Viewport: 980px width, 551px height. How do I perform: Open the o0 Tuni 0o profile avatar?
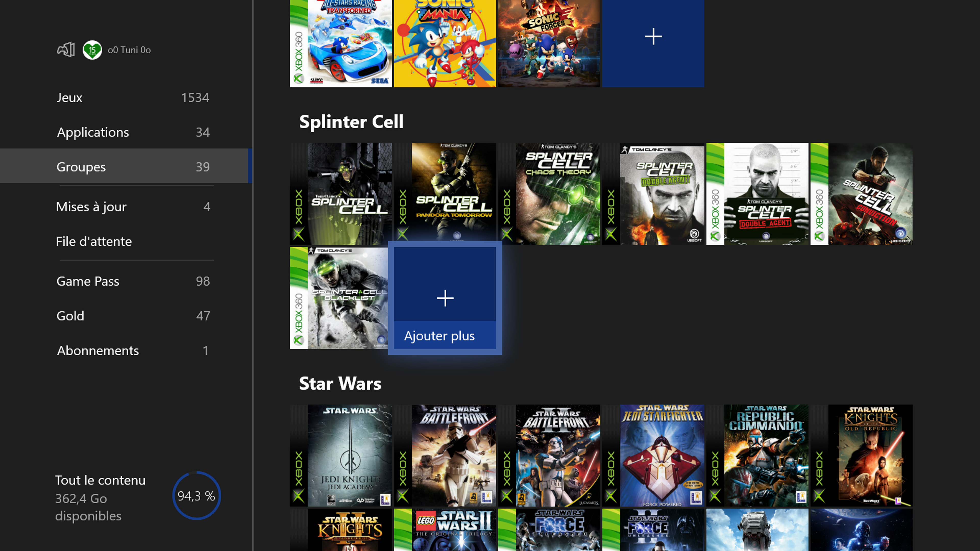tap(92, 50)
